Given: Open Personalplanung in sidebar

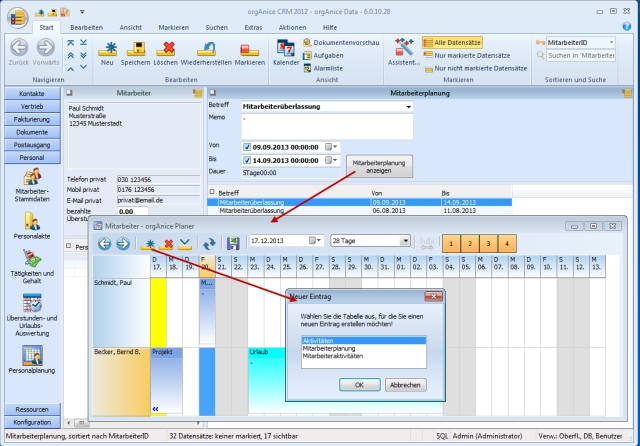Looking at the screenshot, I should coord(32,359).
